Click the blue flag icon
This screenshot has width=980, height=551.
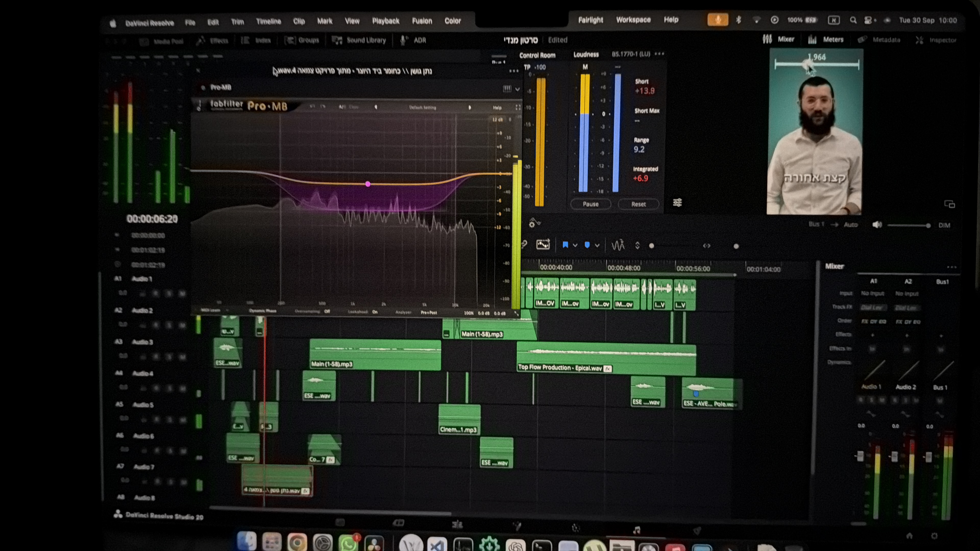(565, 245)
